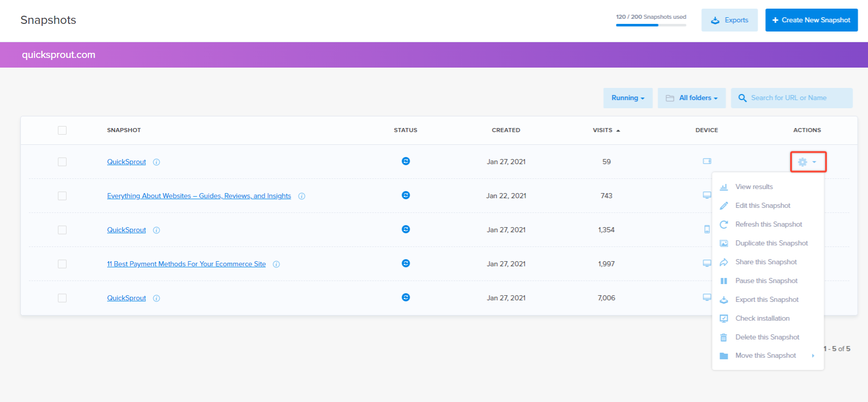The image size is (868, 402).
Task: Open the QuickSprout link with 7,006 visits
Action: [126, 298]
